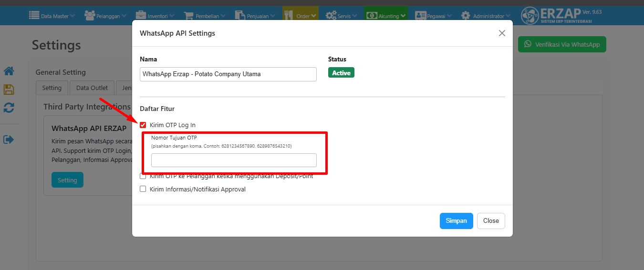Open the Akunting dropdown menu
This screenshot has height=270, width=644.
coord(386,16)
